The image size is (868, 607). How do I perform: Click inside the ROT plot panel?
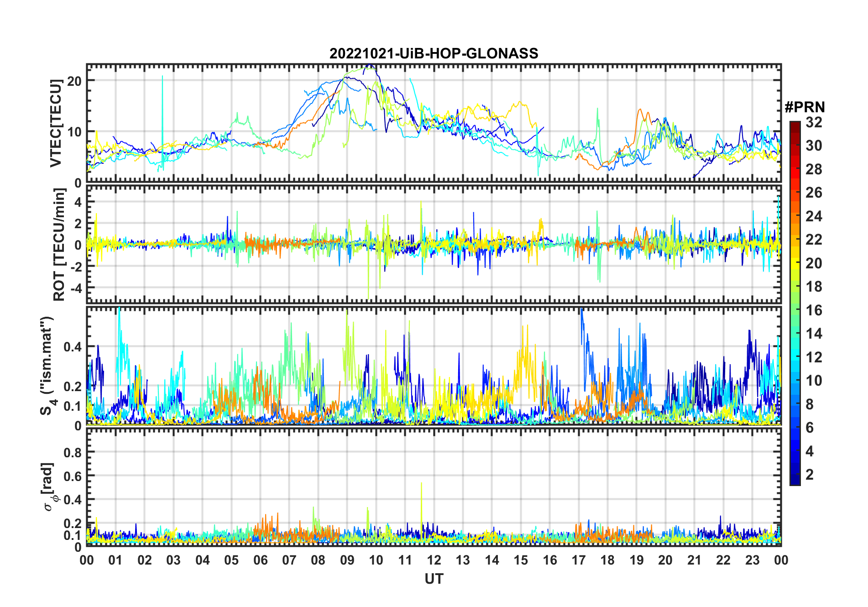[x=434, y=244]
